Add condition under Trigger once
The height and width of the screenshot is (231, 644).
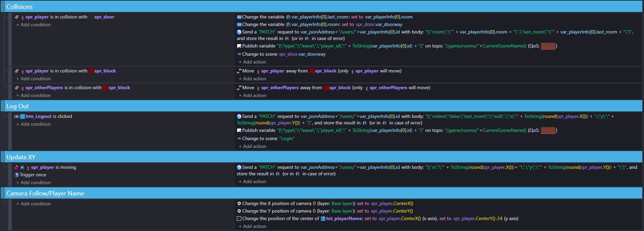pos(34,183)
